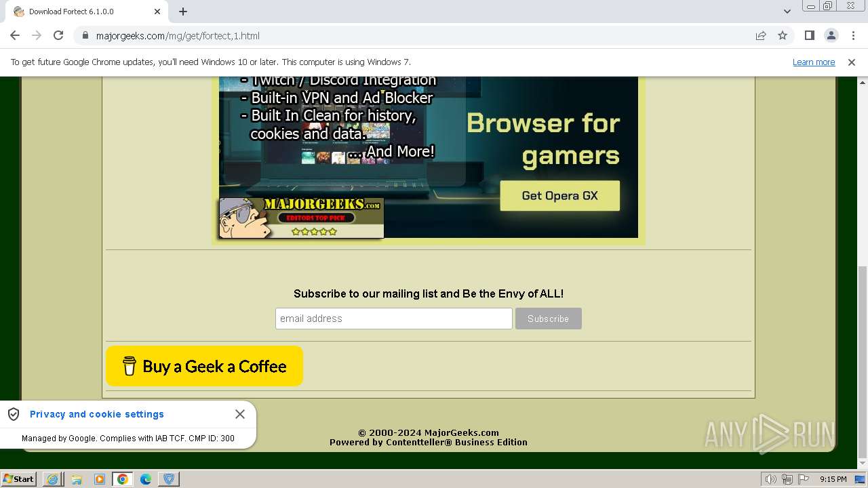Open the Chrome three-dot menu

point(852,35)
